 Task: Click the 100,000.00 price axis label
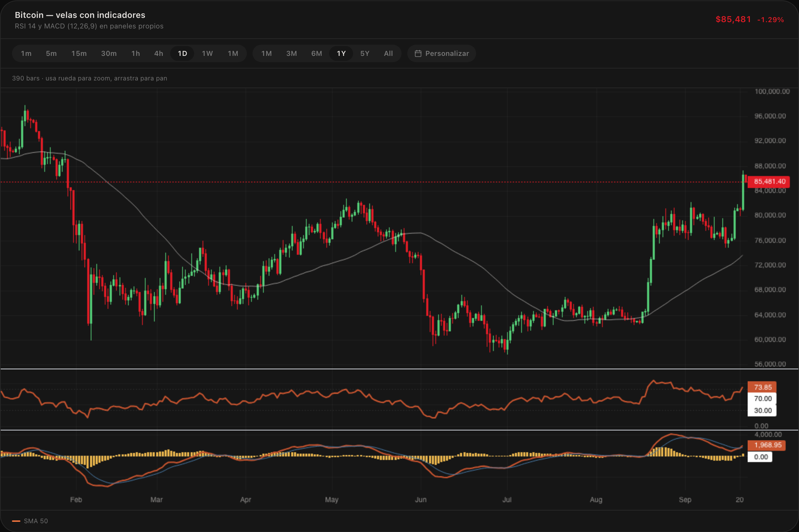pos(772,92)
